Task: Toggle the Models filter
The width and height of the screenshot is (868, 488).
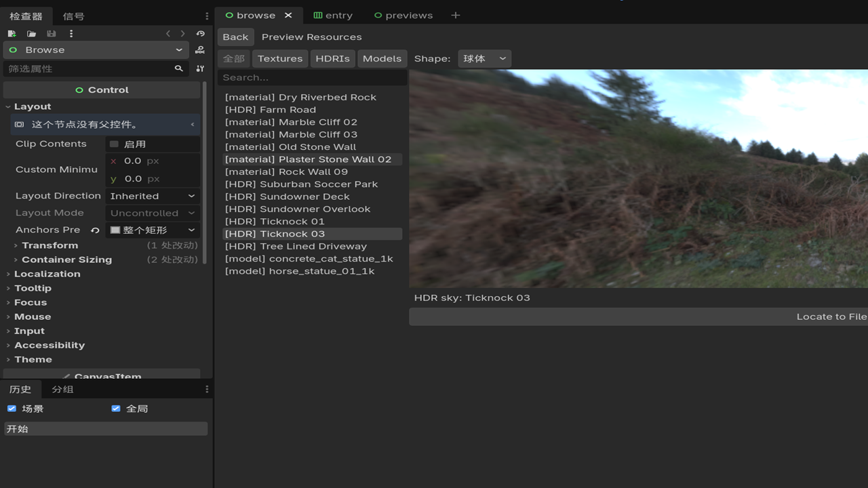Action: [382, 58]
